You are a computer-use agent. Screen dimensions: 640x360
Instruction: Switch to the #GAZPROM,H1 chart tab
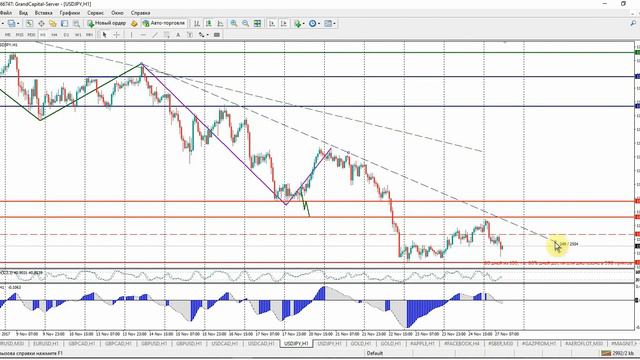[539, 344]
